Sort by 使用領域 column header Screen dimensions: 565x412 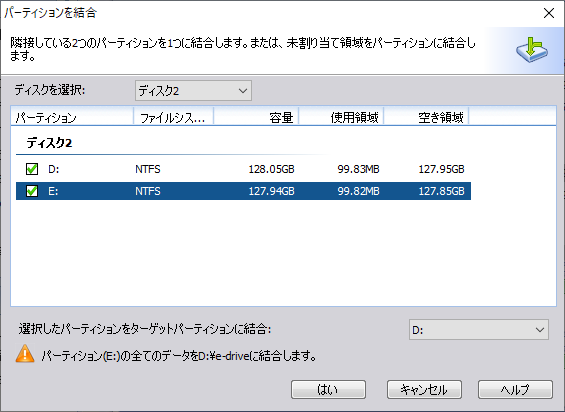coord(341,117)
